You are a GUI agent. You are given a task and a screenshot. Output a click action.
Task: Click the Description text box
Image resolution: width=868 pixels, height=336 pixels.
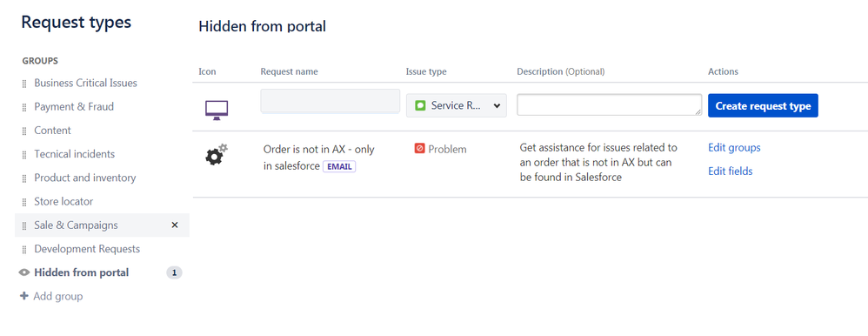pyautogui.click(x=610, y=104)
